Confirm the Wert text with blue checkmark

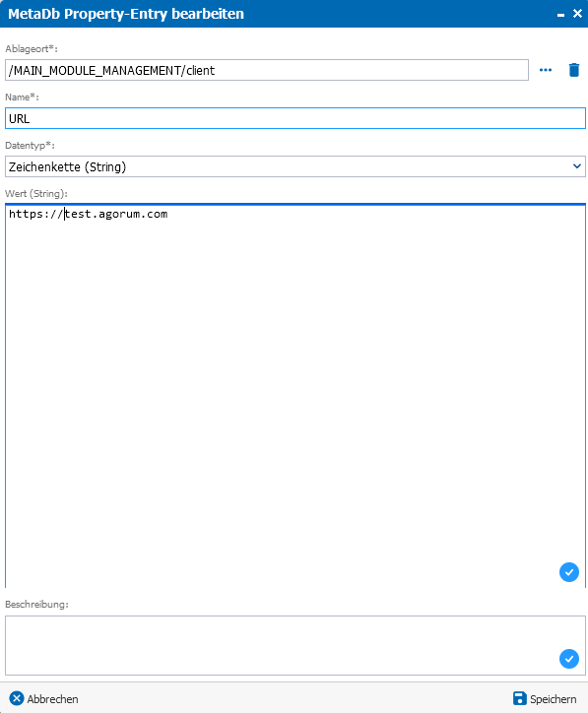[x=569, y=572]
